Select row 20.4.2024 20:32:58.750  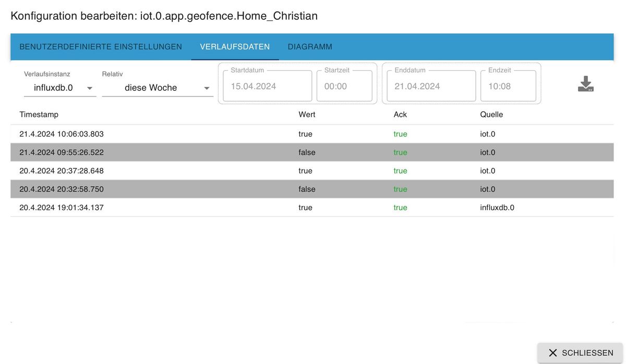pyautogui.click(x=312, y=189)
